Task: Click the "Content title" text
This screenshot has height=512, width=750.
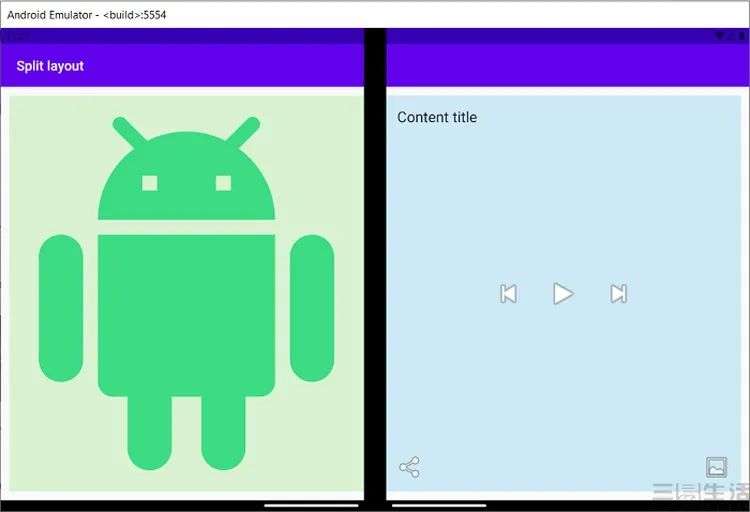Action: point(437,117)
